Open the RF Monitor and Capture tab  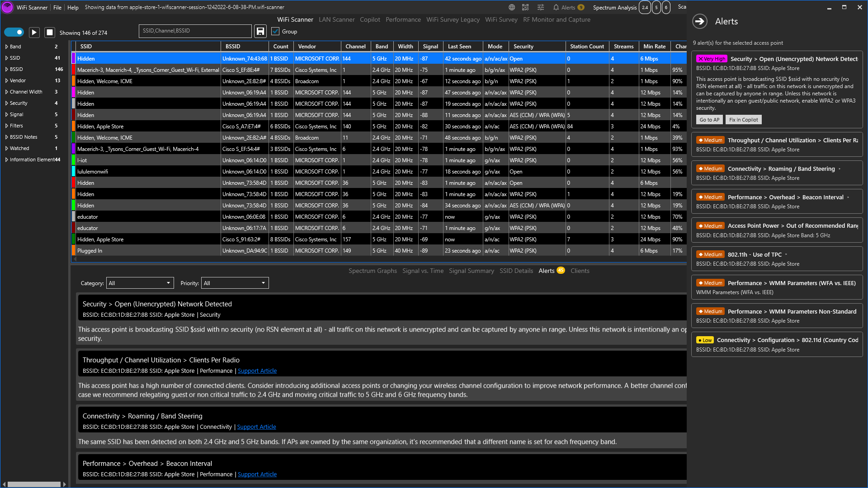557,19
